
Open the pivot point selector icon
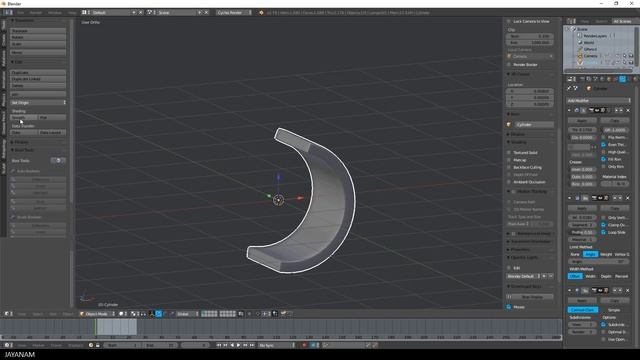(x=135, y=314)
